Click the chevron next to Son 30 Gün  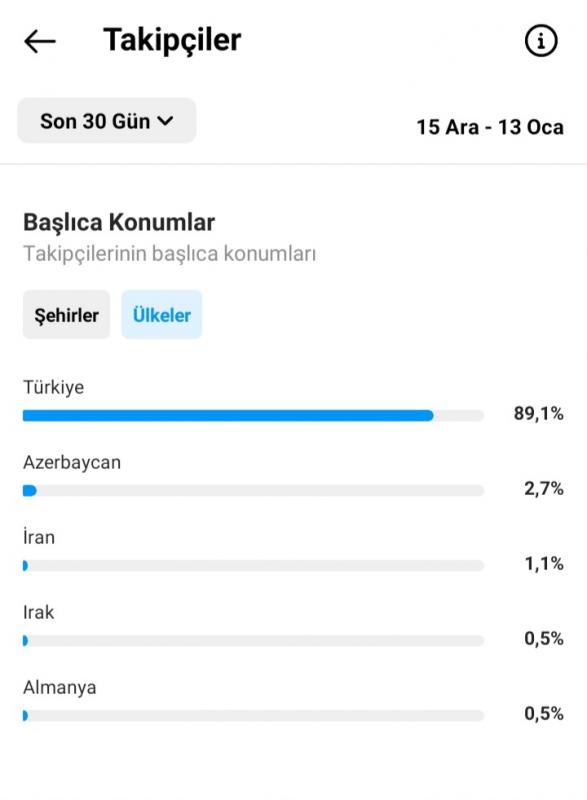[165, 121]
